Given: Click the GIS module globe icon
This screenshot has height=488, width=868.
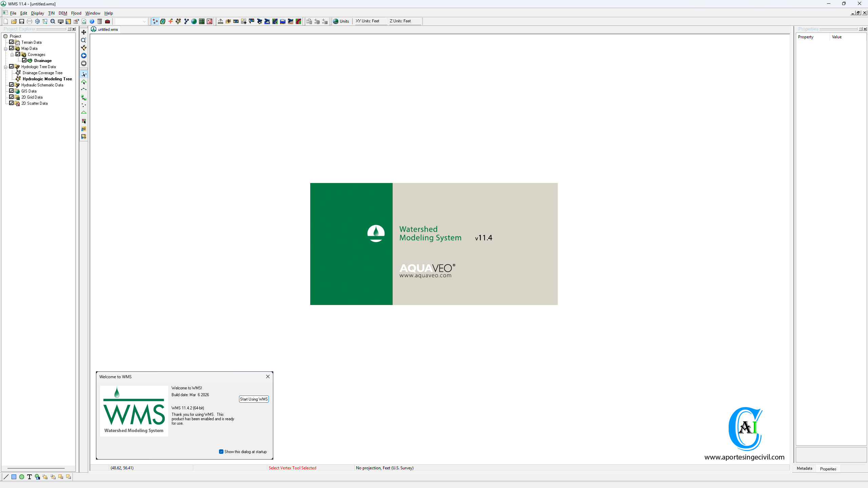Looking at the screenshot, I should pos(194,21).
